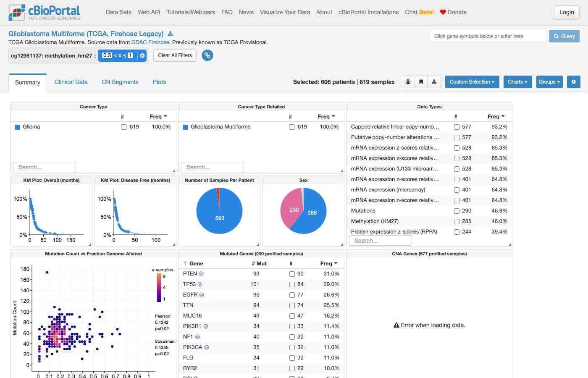This screenshot has height=378, width=588.
Task: Open the Custom Selection dropdown
Action: pos(472,82)
